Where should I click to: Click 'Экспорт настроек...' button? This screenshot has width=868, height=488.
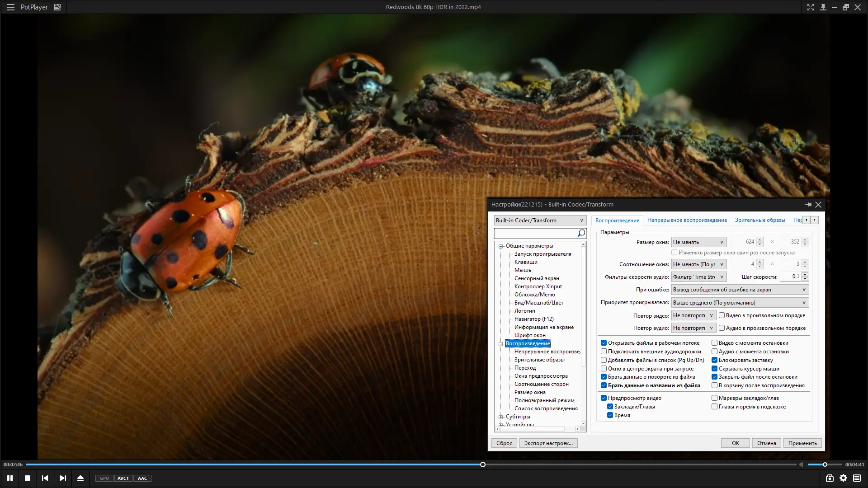click(548, 443)
